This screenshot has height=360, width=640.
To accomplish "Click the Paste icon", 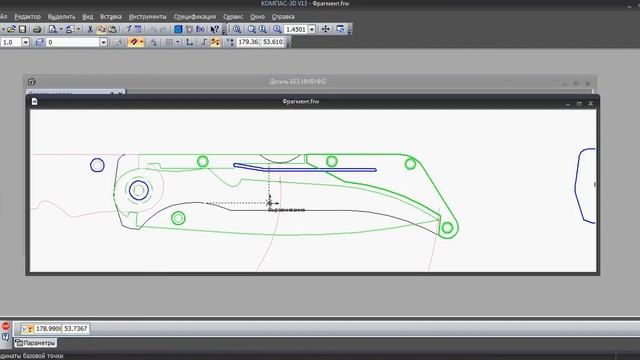I will coord(112,29).
